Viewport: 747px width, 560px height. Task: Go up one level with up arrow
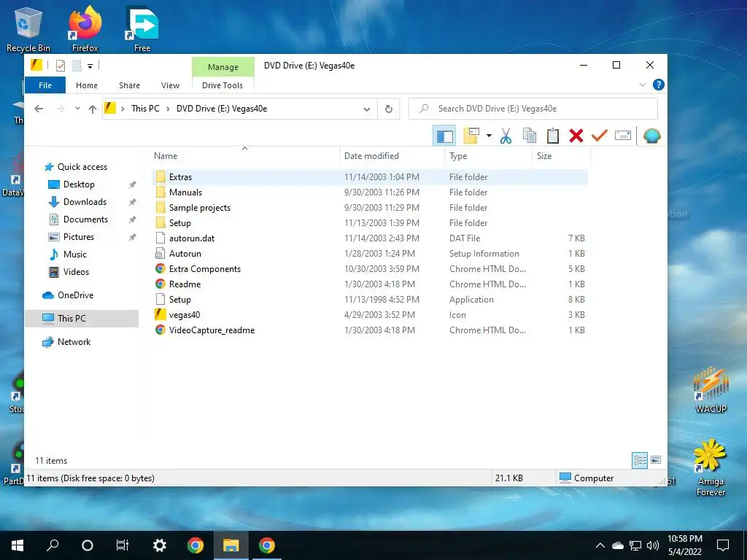93,109
